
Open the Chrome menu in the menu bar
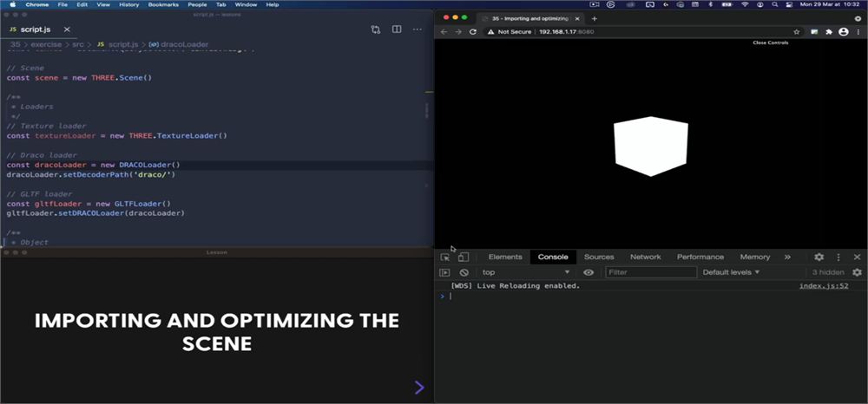[x=37, y=4]
